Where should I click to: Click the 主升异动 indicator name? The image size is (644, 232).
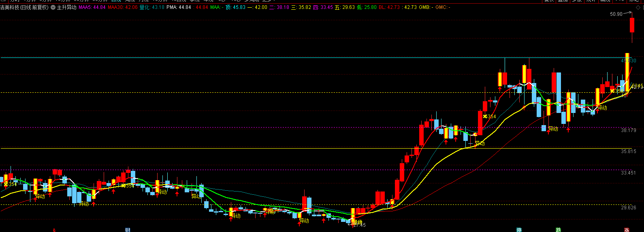tap(66, 7)
